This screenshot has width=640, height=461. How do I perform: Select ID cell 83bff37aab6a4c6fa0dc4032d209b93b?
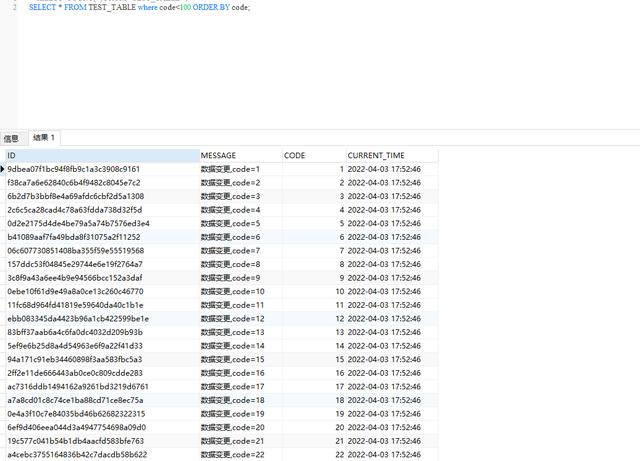tap(102, 332)
